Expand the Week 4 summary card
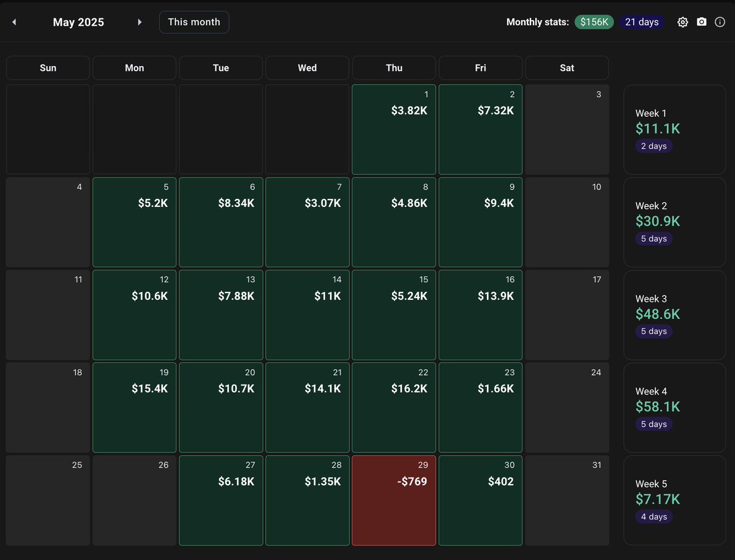Image resolution: width=735 pixels, height=560 pixels. pos(674,407)
